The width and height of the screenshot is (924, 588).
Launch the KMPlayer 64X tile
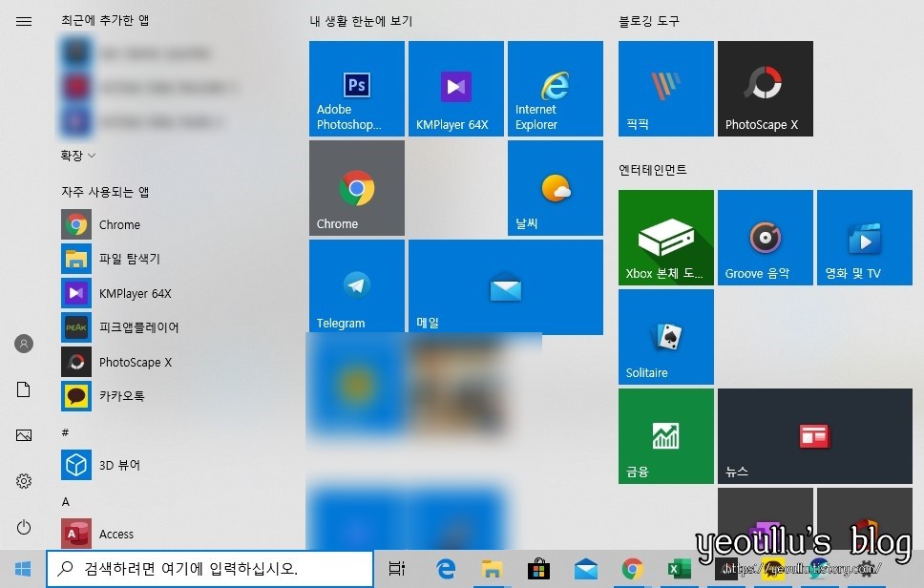pyautogui.click(x=456, y=89)
